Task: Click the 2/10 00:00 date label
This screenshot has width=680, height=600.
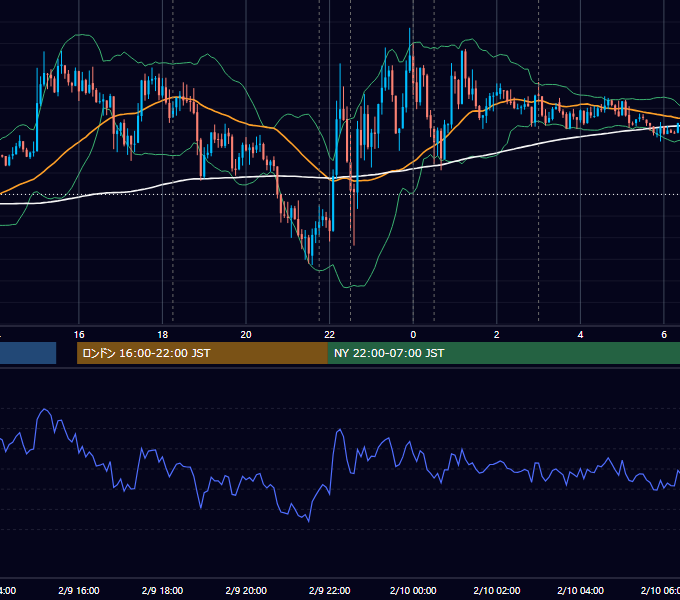Action: [x=413, y=591]
